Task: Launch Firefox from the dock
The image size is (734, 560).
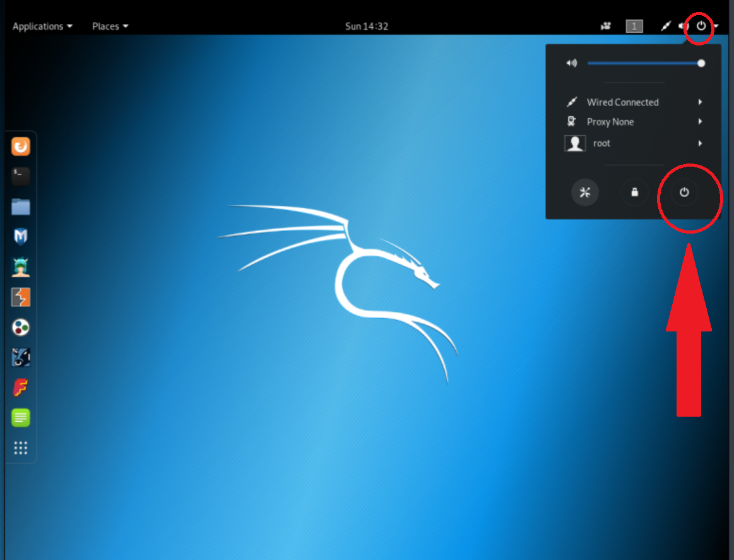Action: pyautogui.click(x=21, y=147)
